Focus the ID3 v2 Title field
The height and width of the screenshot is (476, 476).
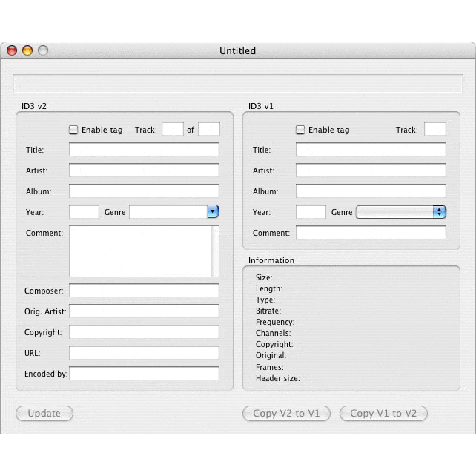point(144,150)
